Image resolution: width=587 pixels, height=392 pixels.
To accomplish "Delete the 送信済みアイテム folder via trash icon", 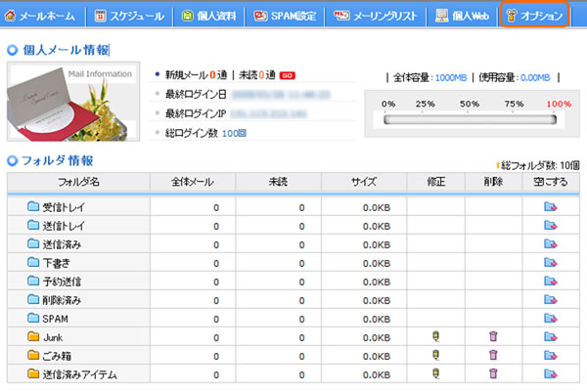I will 493,374.
